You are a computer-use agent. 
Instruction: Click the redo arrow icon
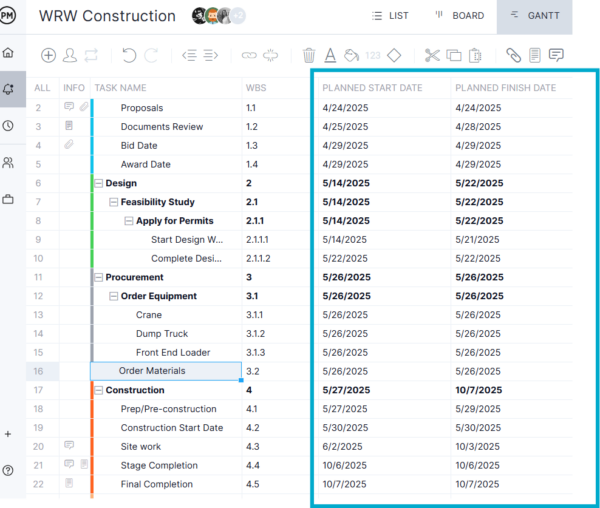click(151, 55)
